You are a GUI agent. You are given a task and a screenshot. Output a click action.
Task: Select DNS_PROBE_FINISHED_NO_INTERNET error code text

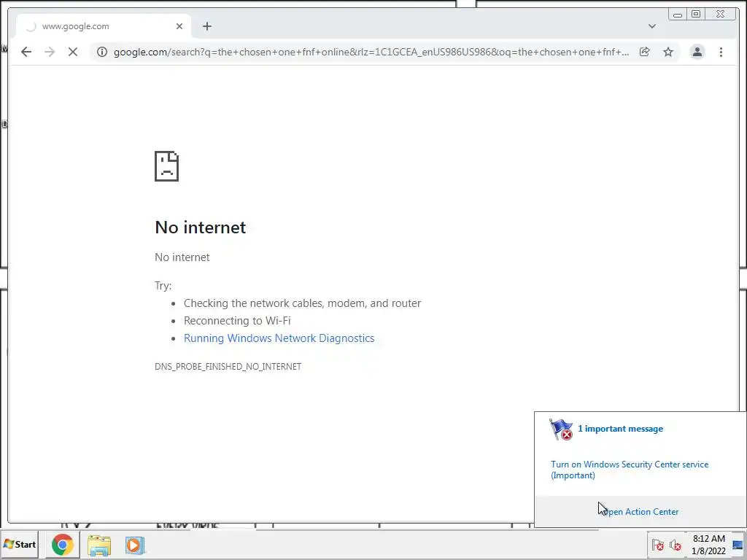click(228, 367)
